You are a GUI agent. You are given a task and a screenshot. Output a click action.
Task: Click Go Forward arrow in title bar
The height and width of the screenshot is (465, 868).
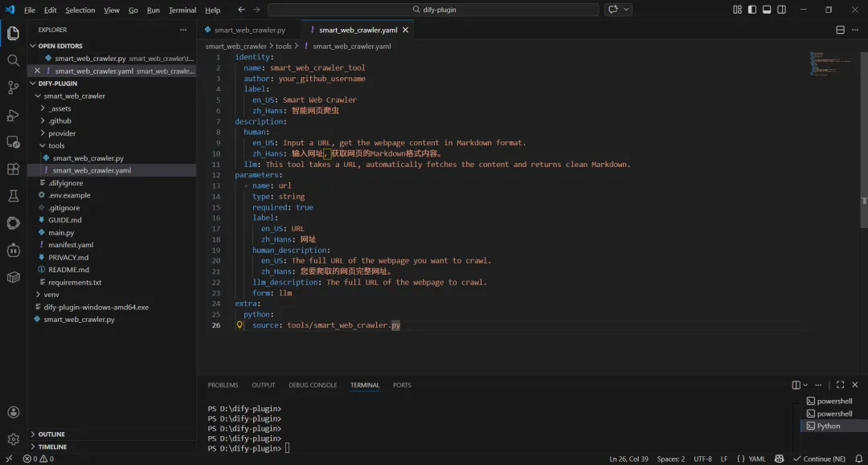pyautogui.click(x=256, y=10)
